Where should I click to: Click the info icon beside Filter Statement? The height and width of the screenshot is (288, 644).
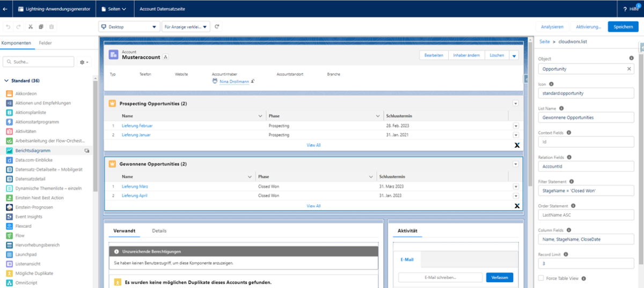[x=571, y=182]
